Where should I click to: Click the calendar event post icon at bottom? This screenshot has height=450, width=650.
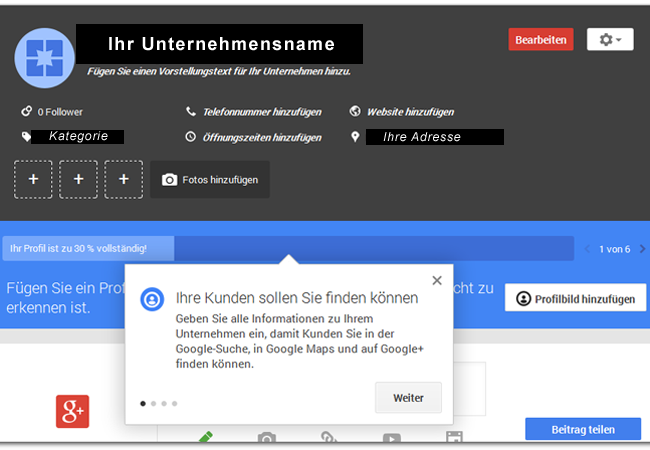pyautogui.click(x=454, y=437)
